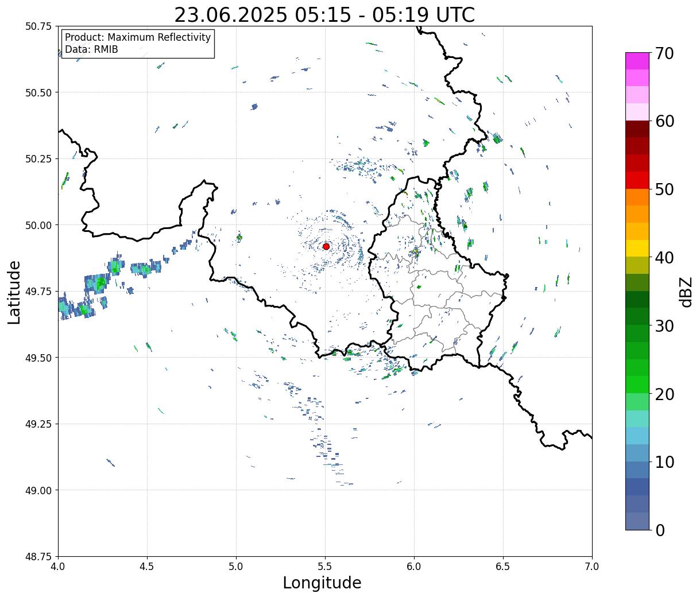This screenshot has height=597, width=700.
Task: Click the latitude tick label 49.75
Action: tap(38, 292)
